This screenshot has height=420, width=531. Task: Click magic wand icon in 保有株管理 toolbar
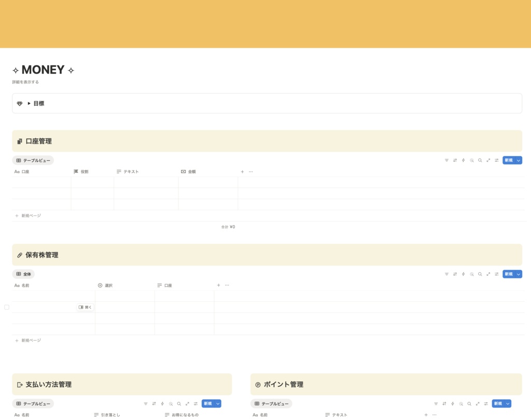[472, 274]
